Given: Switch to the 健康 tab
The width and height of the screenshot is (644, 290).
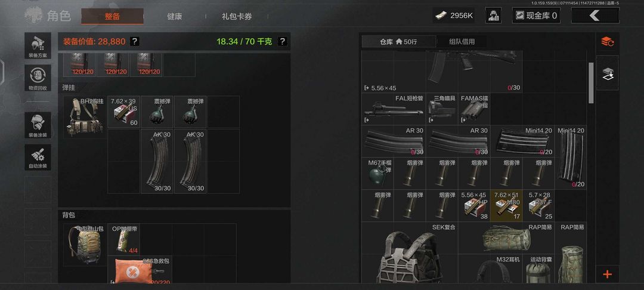Looking at the screenshot, I should click(175, 17).
